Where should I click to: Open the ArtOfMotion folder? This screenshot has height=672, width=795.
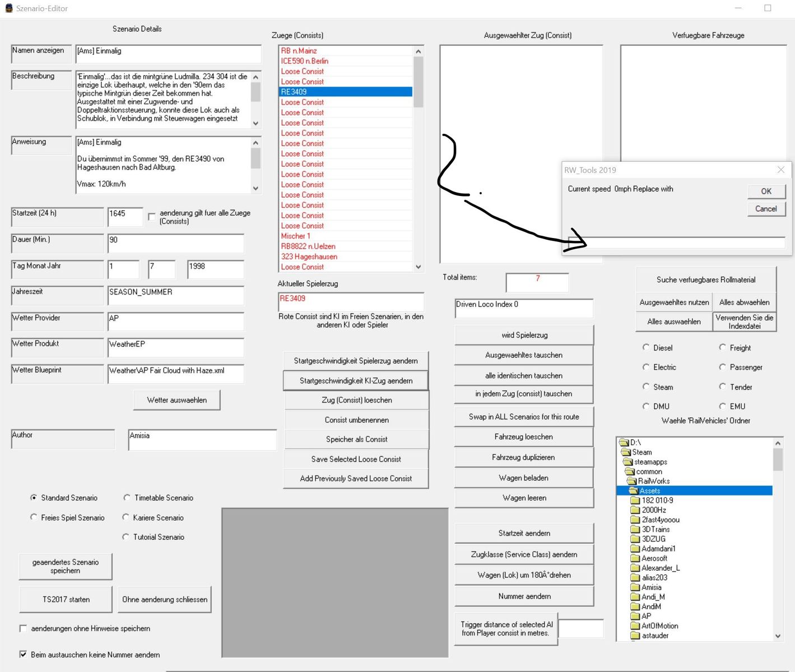[x=659, y=626]
